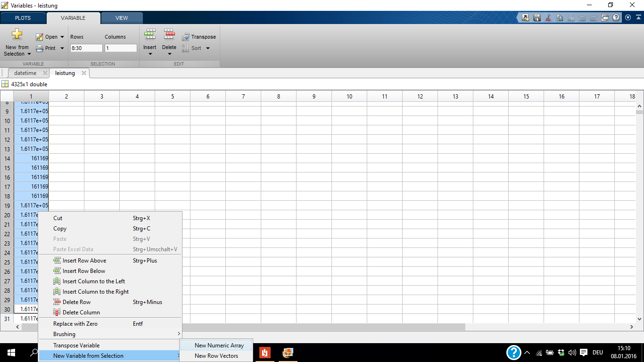644x362 pixels.
Task: Switch to the PLOTS ribbon tab
Action: 23,18
